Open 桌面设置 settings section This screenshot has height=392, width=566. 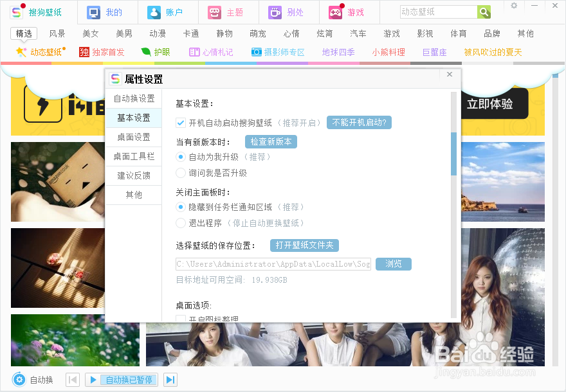pos(134,137)
